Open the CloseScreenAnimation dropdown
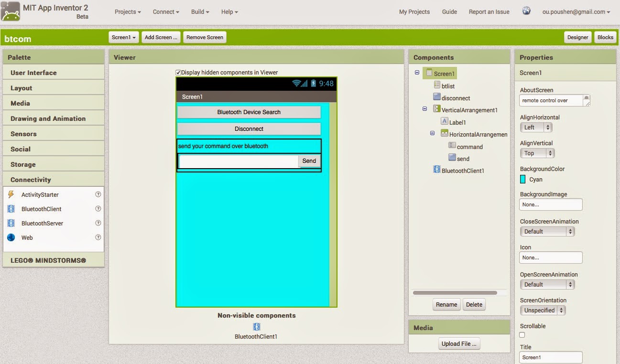Viewport: 620px width, 364px height. 547,232
